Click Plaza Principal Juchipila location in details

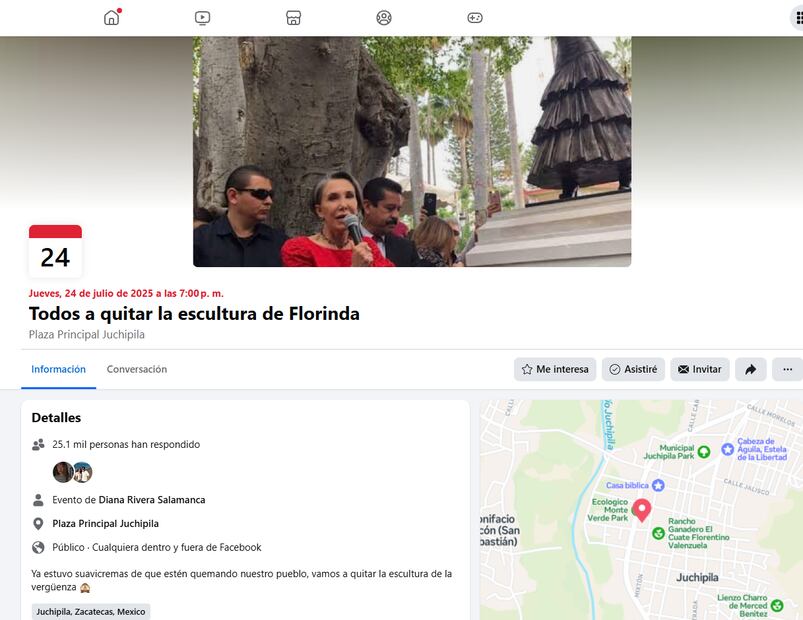(x=105, y=524)
